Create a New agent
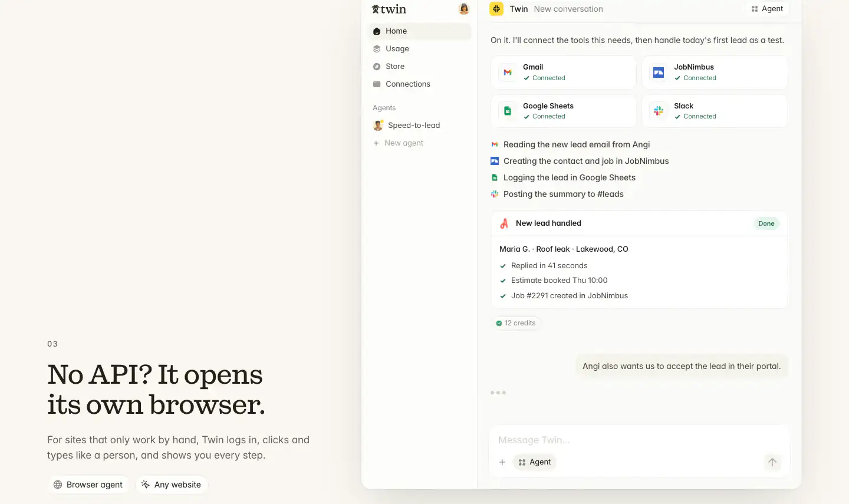The height and width of the screenshot is (504, 849). click(x=420, y=143)
